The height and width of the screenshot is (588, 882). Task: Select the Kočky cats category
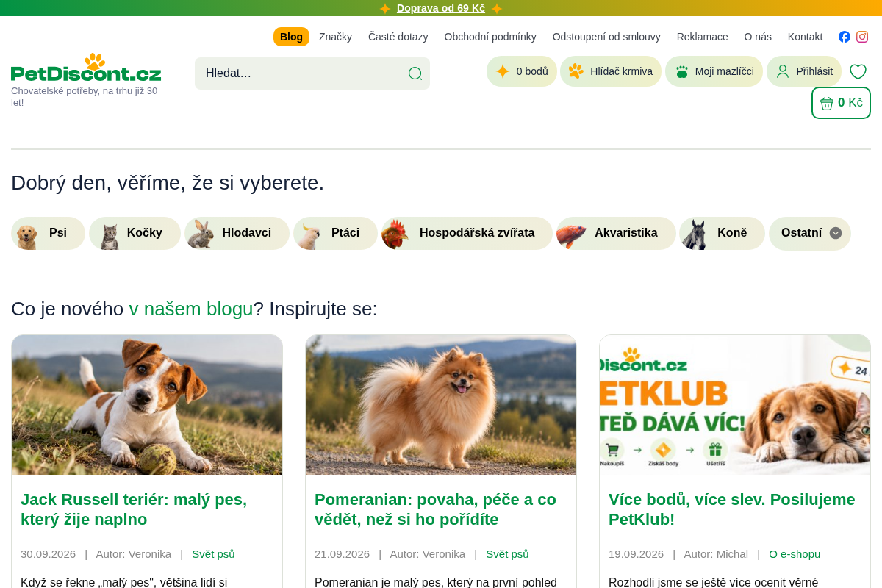135,233
